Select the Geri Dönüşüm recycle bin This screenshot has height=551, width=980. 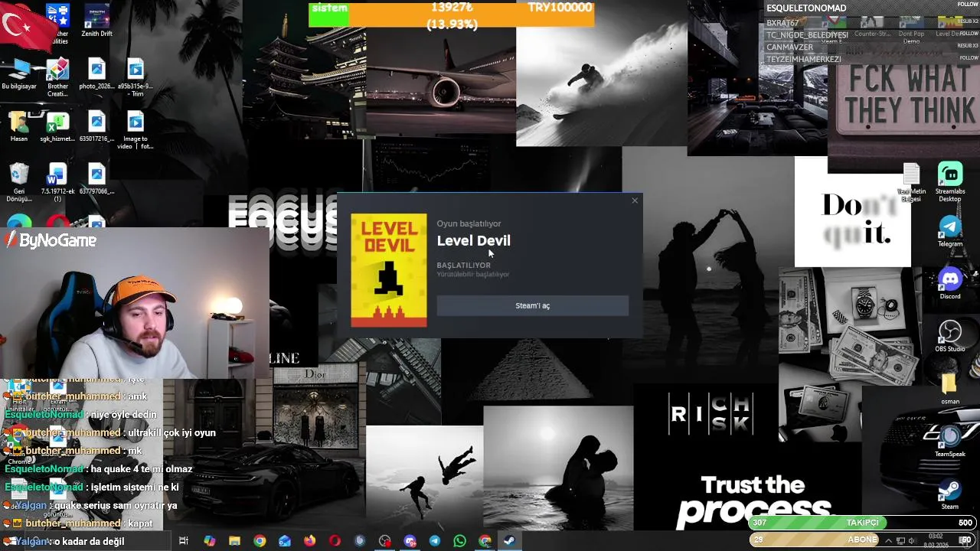click(x=19, y=183)
